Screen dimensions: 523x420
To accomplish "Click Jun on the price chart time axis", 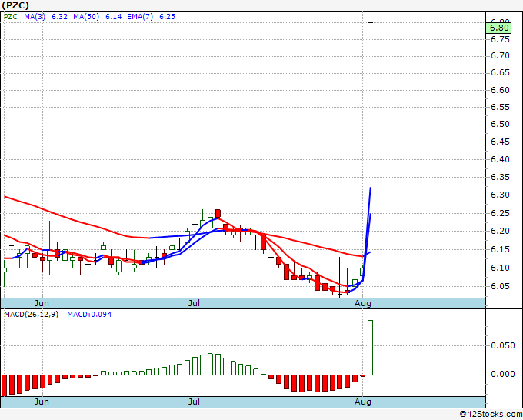I will (x=42, y=303).
